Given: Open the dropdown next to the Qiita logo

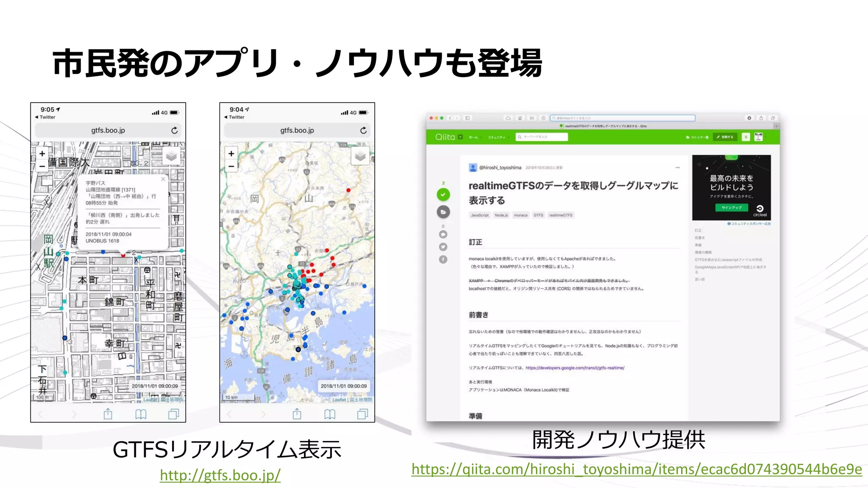Looking at the screenshot, I should click(x=460, y=137).
